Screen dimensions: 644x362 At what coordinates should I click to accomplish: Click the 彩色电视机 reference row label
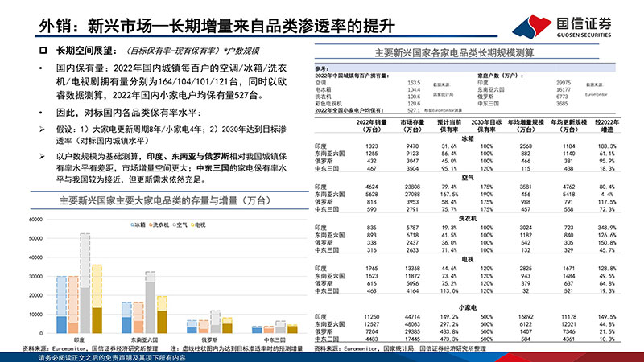(328, 104)
